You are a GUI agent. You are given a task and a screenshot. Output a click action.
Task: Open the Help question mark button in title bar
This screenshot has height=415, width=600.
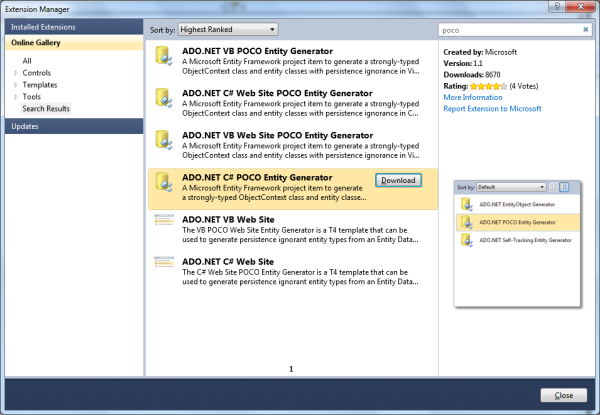[x=557, y=6]
